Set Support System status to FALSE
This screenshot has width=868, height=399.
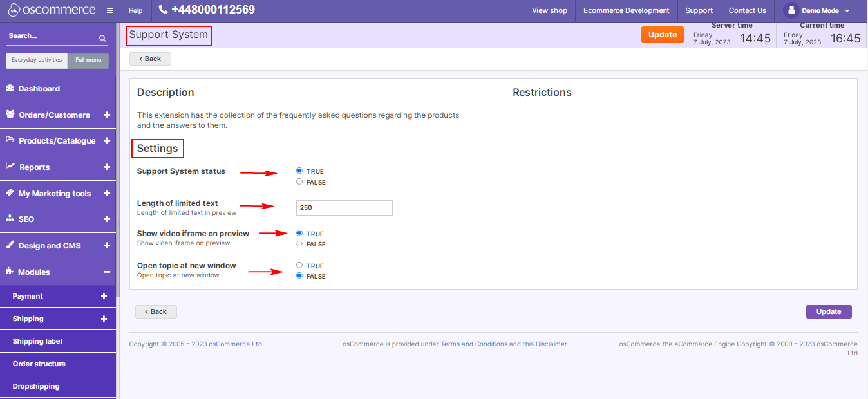click(x=299, y=181)
